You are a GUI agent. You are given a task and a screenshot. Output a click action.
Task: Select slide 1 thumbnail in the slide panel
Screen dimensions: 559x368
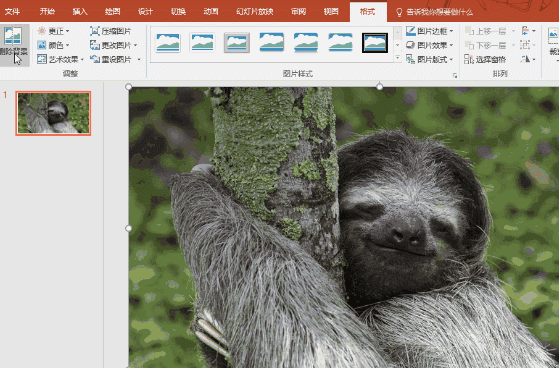pyautogui.click(x=53, y=113)
